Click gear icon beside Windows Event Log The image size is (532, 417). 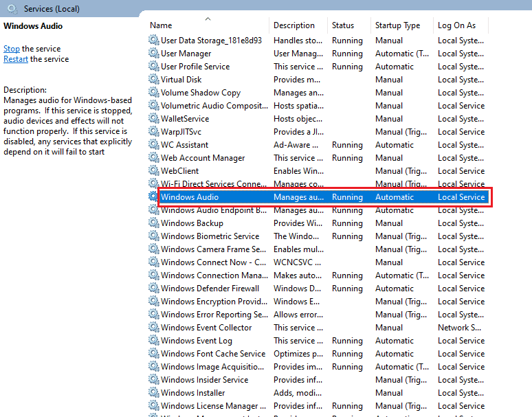point(154,340)
